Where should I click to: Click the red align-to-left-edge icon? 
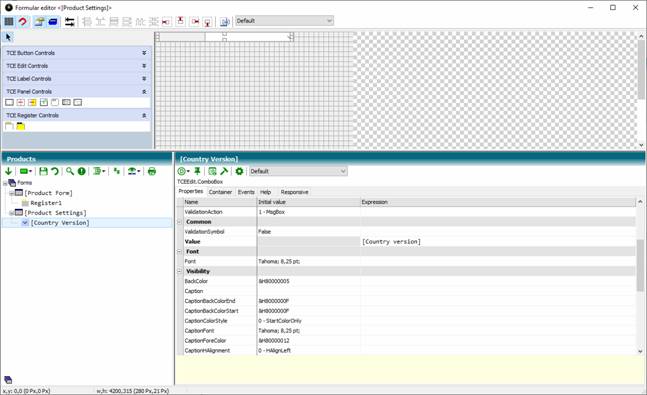(x=166, y=21)
